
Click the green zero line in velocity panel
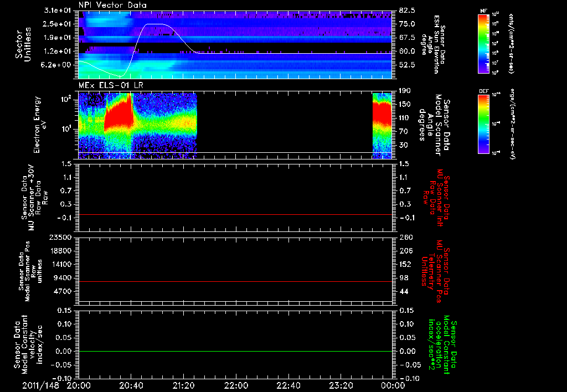(235, 351)
